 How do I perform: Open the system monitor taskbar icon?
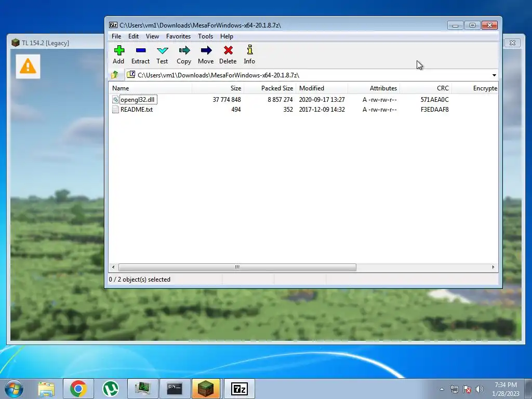(x=142, y=389)
